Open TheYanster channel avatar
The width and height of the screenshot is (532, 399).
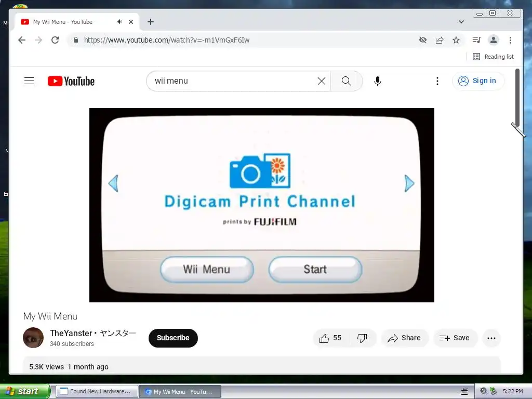tap(33, 338)
